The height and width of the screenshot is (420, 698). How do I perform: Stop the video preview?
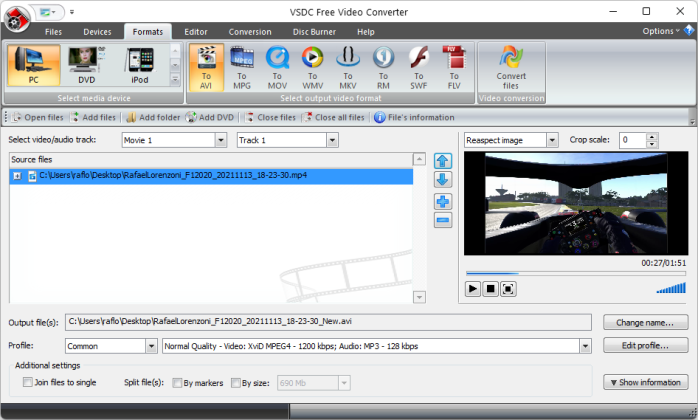[490, 289]
